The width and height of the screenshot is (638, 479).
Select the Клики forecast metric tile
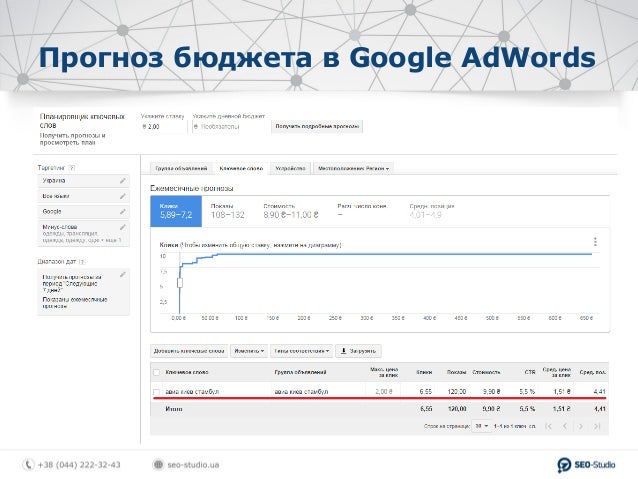[x=176, y=211]
